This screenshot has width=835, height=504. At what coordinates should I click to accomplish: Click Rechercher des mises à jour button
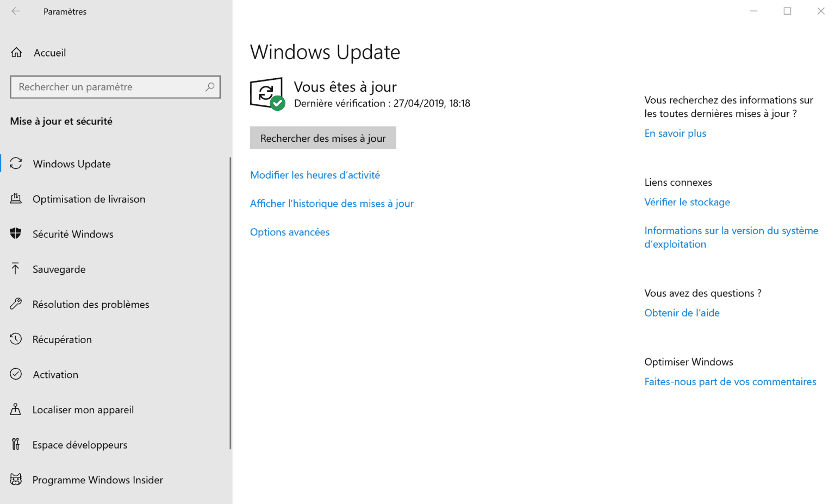(323, 138)
